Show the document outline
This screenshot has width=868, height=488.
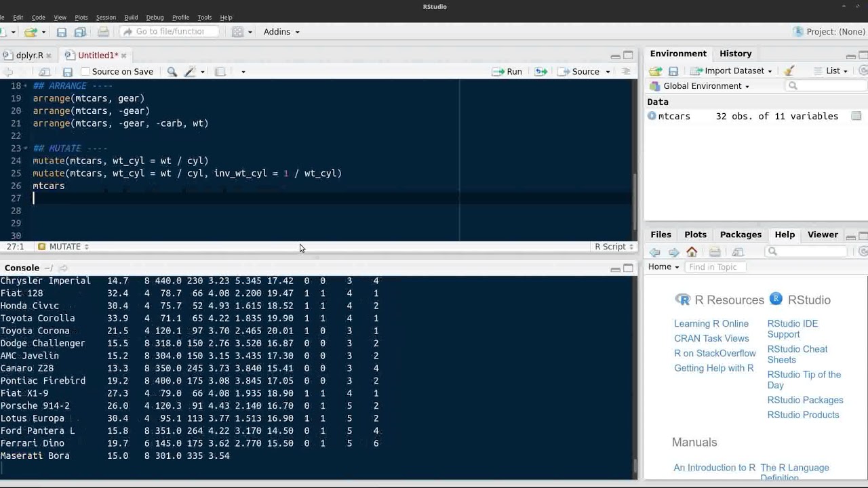[626, 72]
